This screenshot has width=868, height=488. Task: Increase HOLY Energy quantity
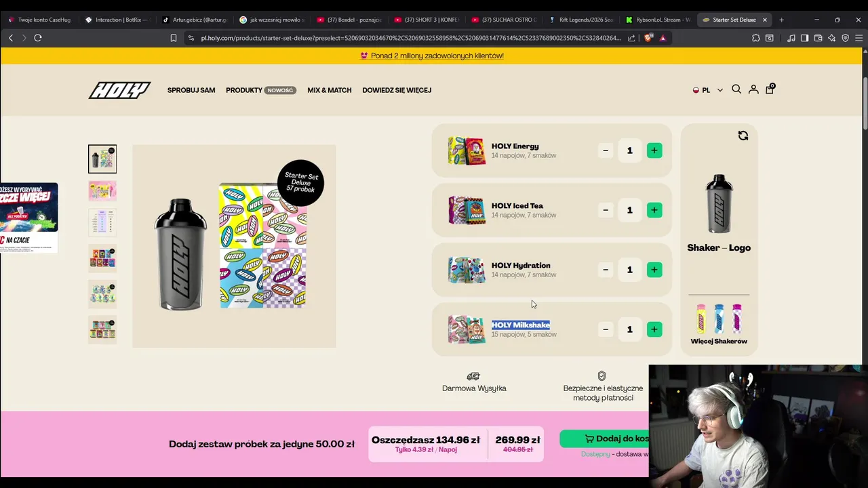654,150
